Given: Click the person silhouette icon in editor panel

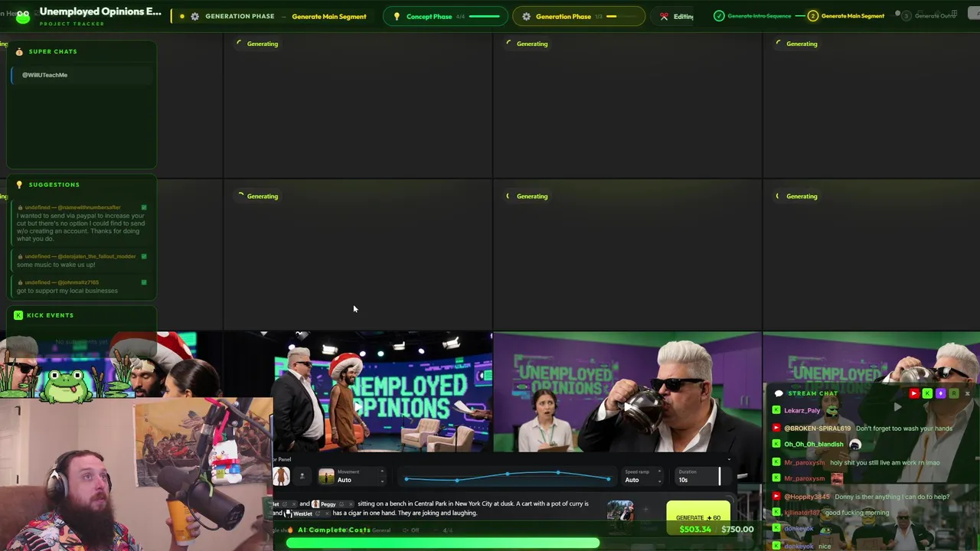Looking at the screenshot, I should pyautogui.click(x=302, y=476).
